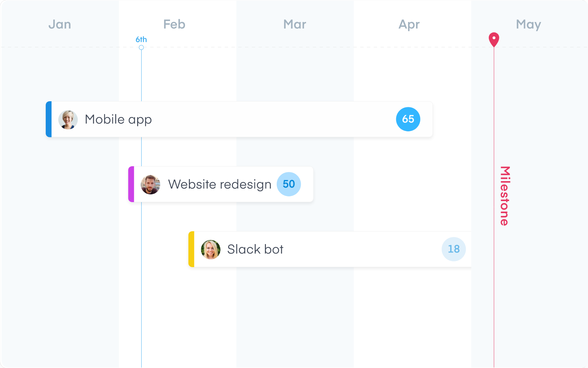
Task: Click the 6th date label
Action: [141, 39]
